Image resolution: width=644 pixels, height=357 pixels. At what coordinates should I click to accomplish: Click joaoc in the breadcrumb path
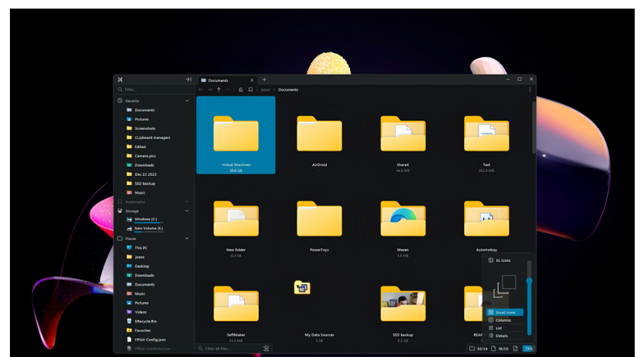[x=265, y=89]
